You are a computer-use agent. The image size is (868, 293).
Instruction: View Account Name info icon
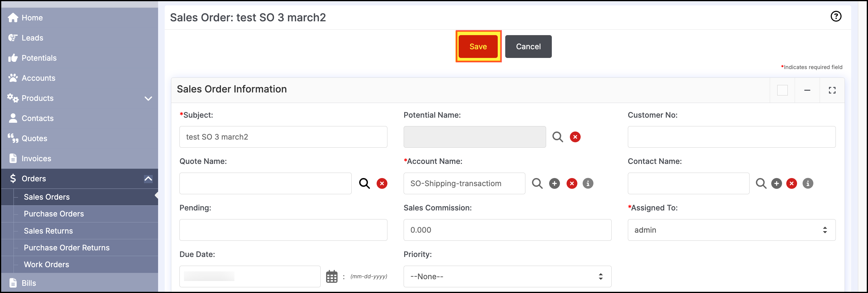tap(588, 183)
